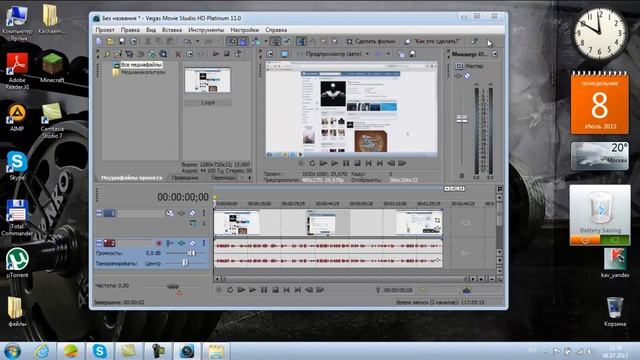This screenshot has width=640, height=360.
Task: Adjust the Панорамировать pan slider on track 2
Action: pos(184,263)
